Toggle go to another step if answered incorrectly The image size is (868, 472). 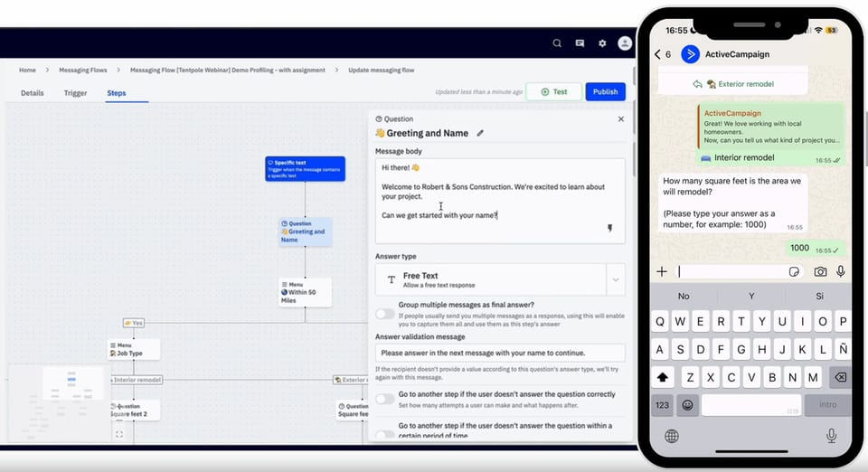click(385, 399)
